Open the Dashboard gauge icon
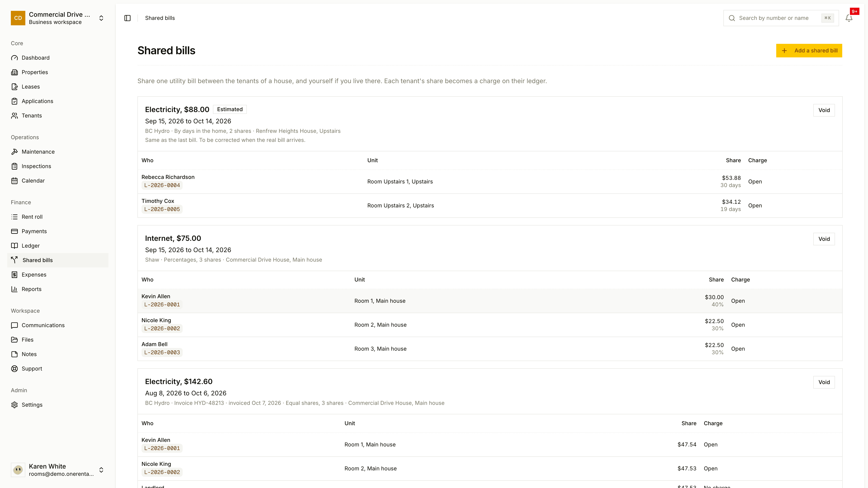The height and width of the screenshot is (488, 868). [x=14, y=58]
